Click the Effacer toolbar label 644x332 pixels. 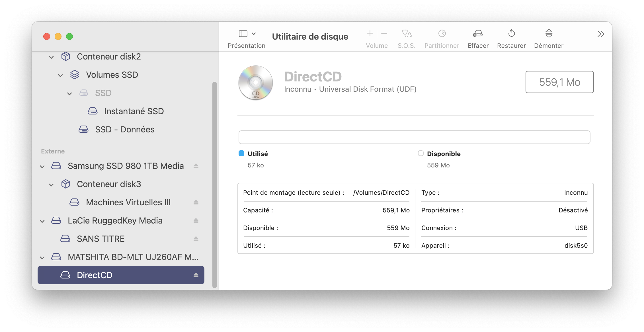click(x=478, y=46)
